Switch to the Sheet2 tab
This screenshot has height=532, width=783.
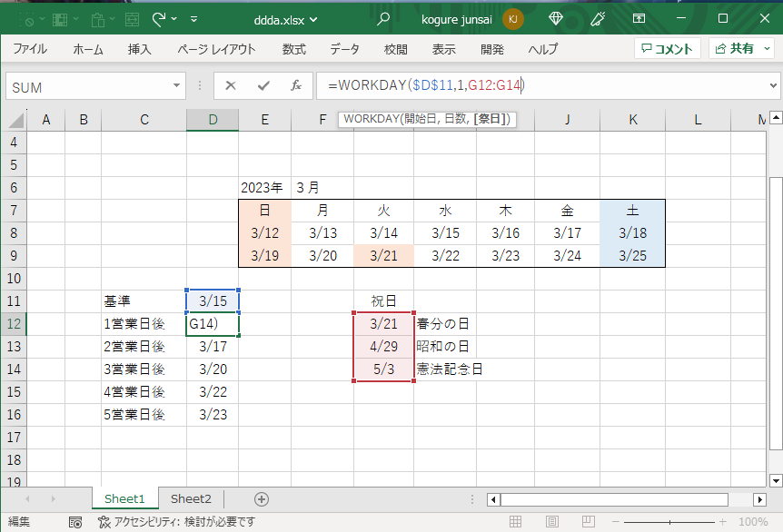[191, 499]
